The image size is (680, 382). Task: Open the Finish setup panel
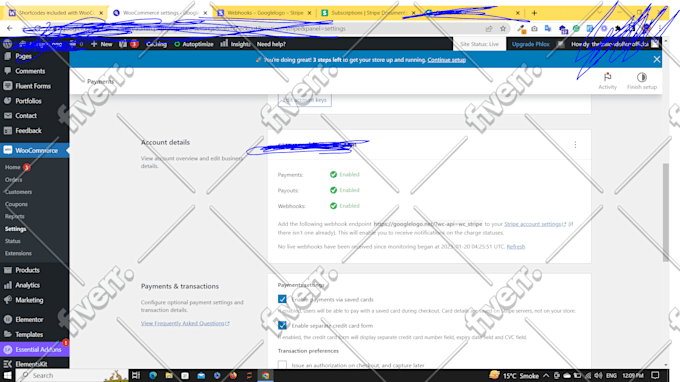pos(642,81)
